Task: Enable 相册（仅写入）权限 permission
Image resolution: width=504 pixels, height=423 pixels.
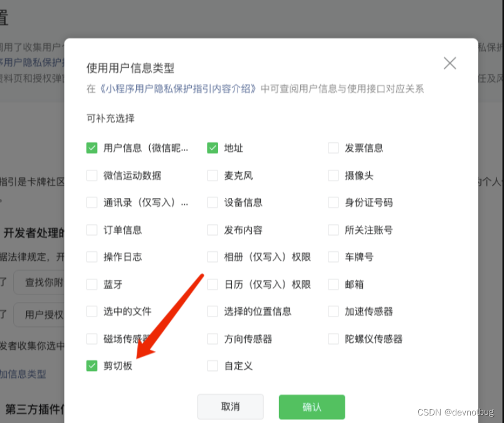Action: click(213, 257)
